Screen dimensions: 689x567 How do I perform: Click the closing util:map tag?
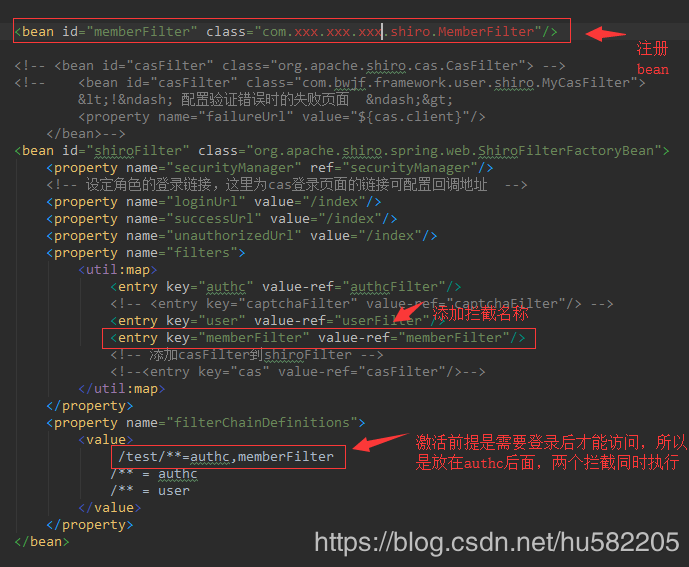pyautogui.click(x=122, y=389)
